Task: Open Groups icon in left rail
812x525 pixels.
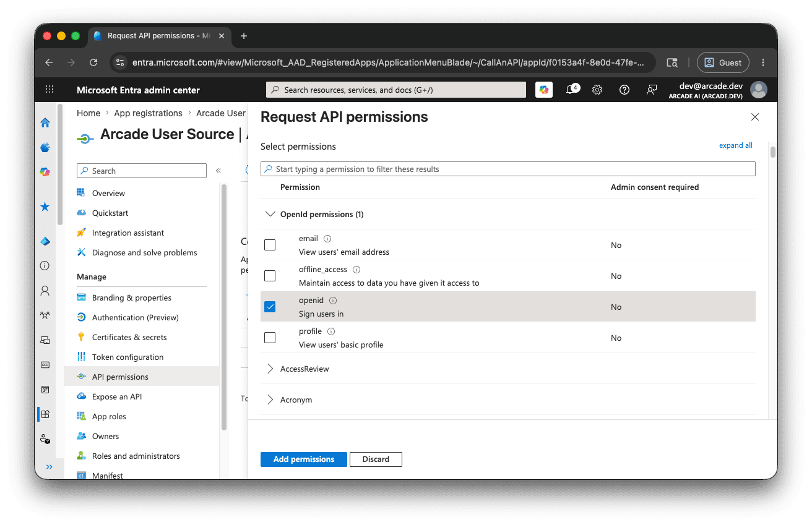Action: [x=45, y=315]
